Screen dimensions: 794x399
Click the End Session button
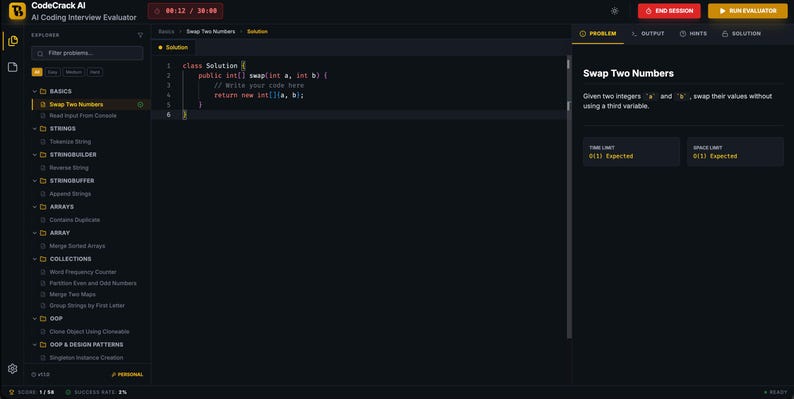pos(669,11)
